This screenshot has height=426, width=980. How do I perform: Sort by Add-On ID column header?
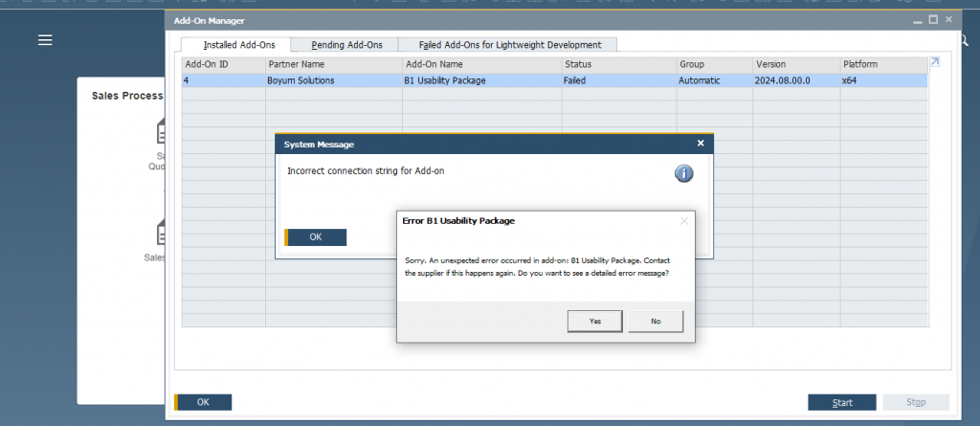point(224,64)
